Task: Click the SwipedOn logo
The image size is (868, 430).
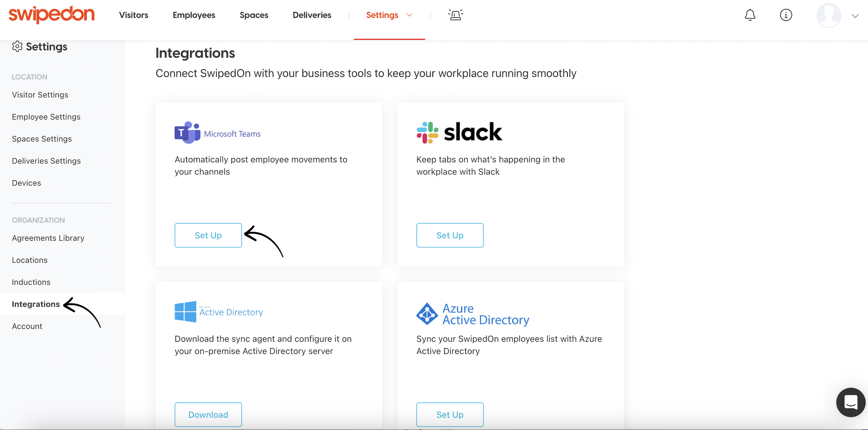Action: point(51,14)
